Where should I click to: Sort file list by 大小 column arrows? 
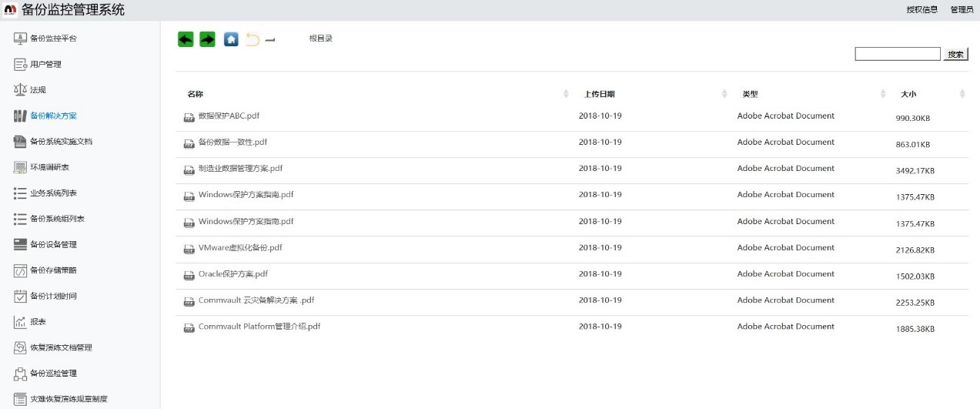coord(962,94)
